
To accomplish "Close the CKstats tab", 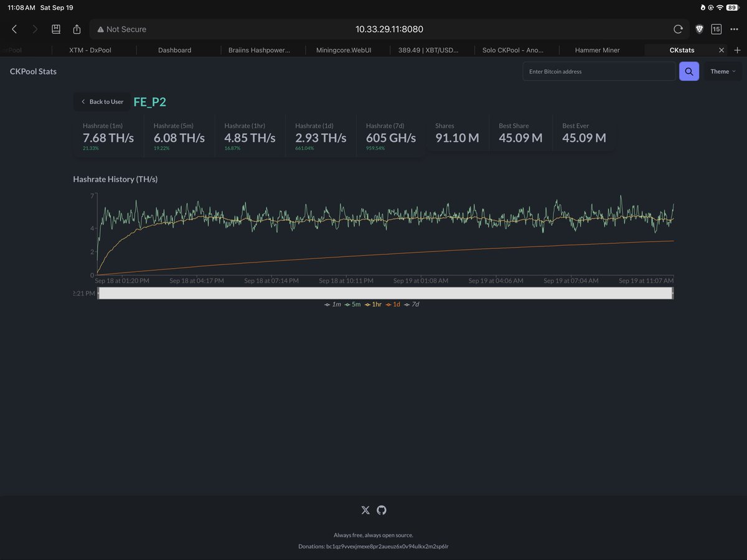I will (x=721, y=50).
